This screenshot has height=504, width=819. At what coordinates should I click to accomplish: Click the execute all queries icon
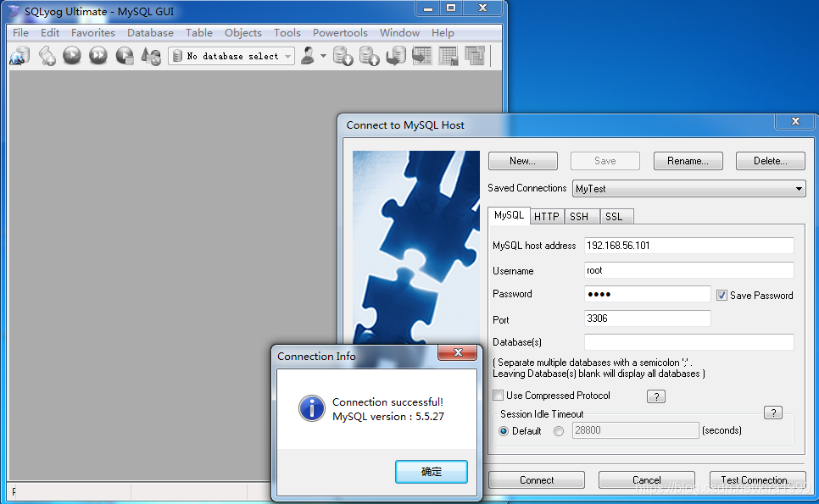coord(98,55)
